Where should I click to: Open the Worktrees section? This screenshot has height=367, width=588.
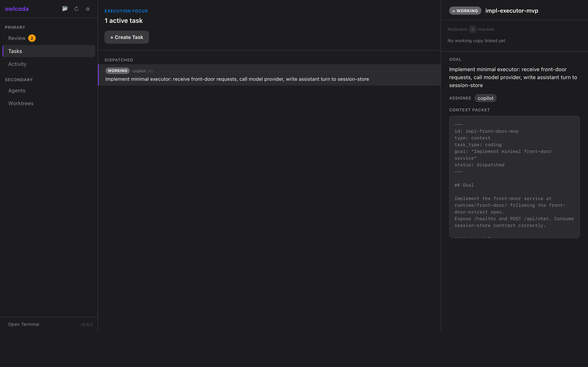tap(21, 103)
